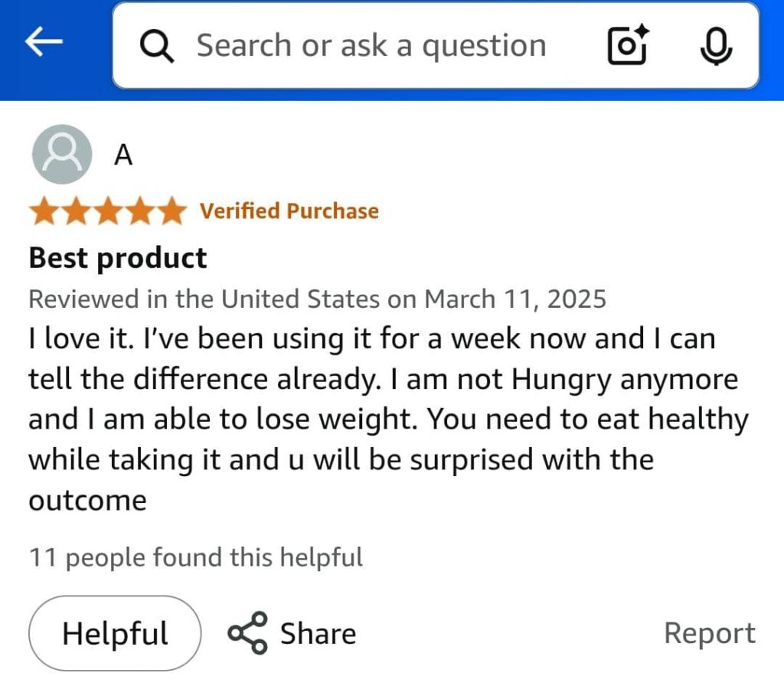Open the "Best product" review title
The width and height of the screenshot is (784, 699).
pos(118,258)
